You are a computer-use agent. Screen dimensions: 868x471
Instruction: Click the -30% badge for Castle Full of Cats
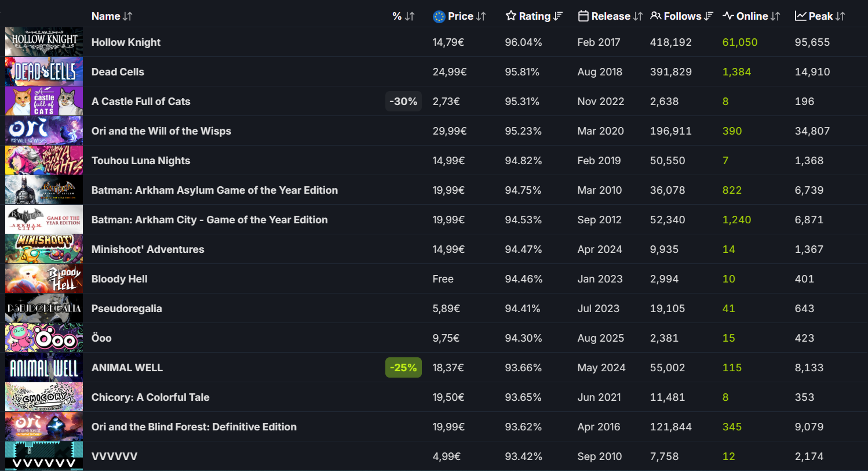click(403, 102)
